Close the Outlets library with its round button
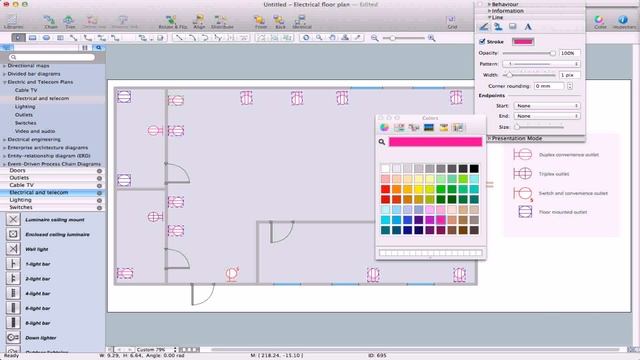640x360 pixels. coord(99,178)
